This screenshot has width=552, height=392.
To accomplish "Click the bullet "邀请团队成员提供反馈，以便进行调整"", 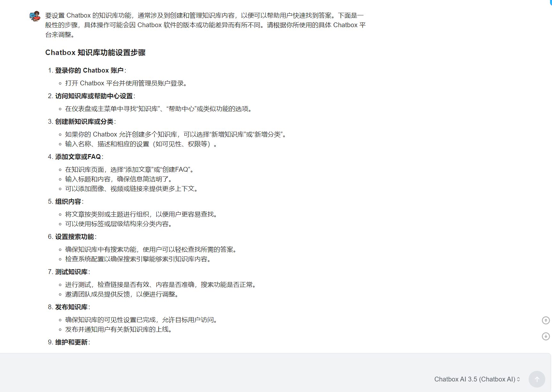I will coord(122,294).
